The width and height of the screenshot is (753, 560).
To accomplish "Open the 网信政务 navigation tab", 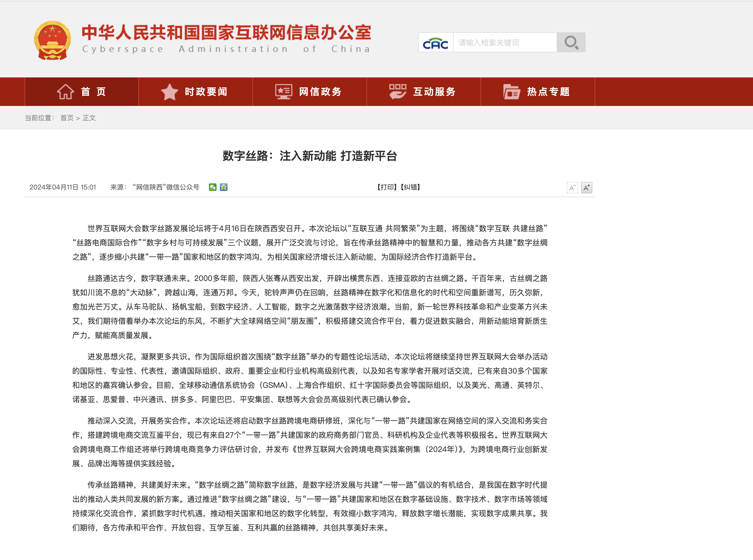I will pos(310,91).
